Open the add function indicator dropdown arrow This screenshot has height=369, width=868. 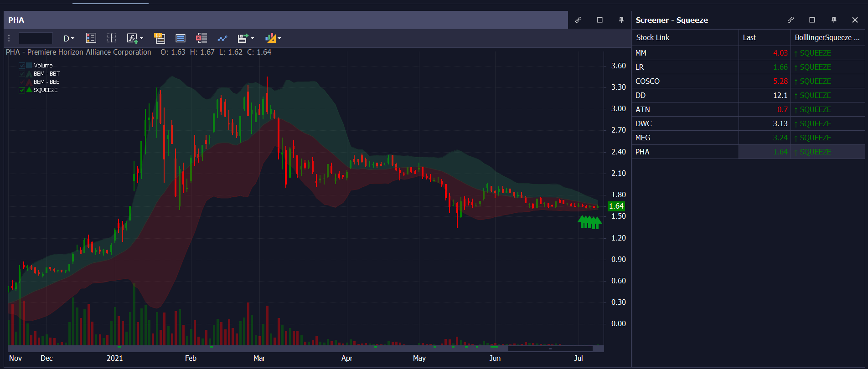click(x=142, y=38)
